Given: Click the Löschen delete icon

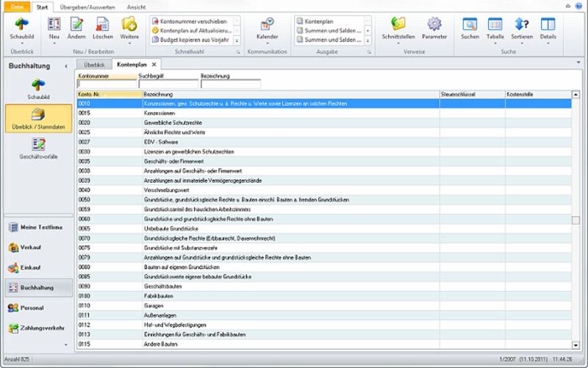Looking at the screenshot, I should [x=101, y=26].
